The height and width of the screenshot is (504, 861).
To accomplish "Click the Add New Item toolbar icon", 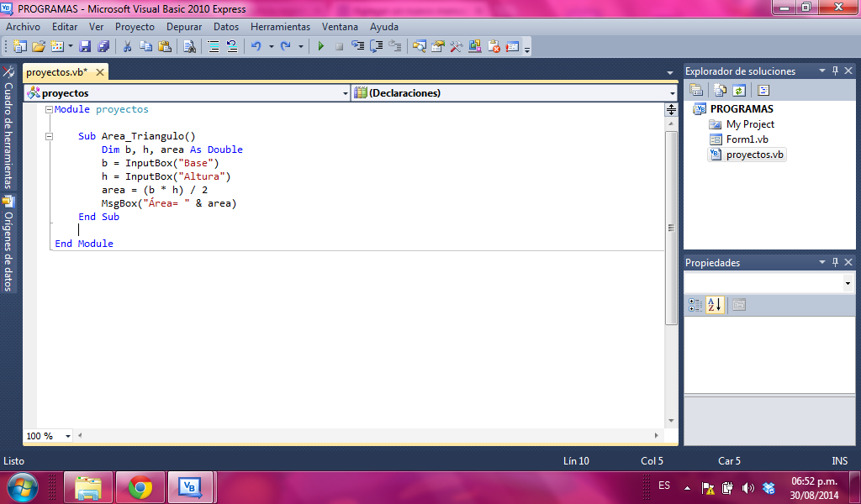I will point(57,46).
